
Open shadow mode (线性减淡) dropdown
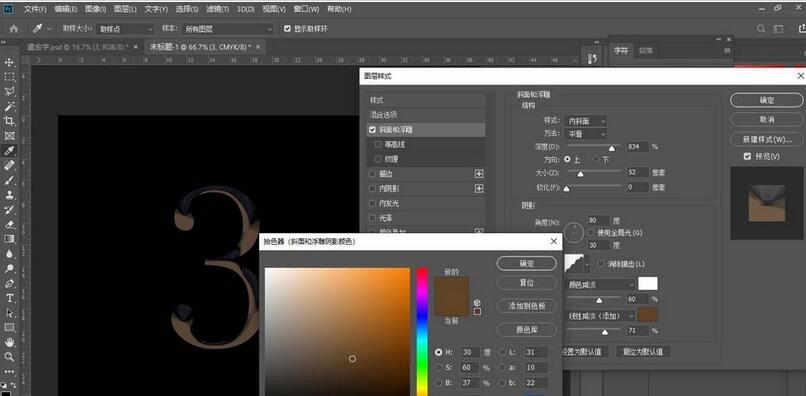click(x=600, y=315)
